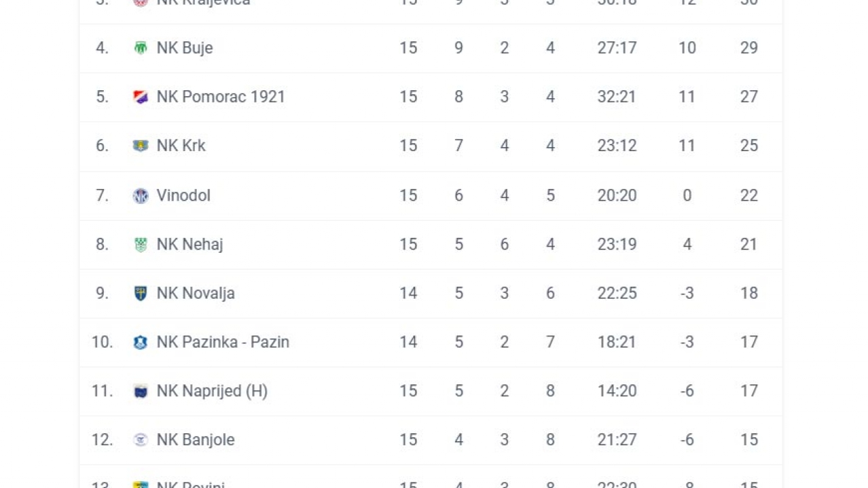Open the NK Pazinka - Pazin link
The height and width of the screenshot is (488, 868).
click(x=223, y=342)
